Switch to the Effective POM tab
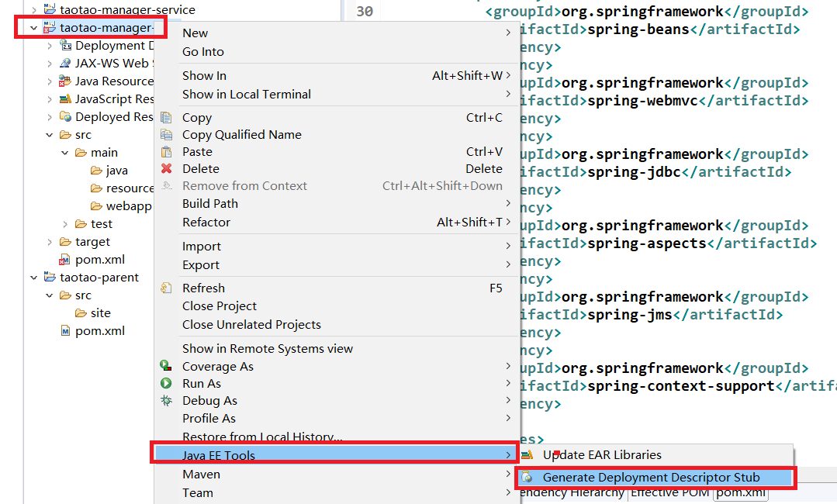The image size is (837, 504). pyautogui.click(x=670, y=492)
